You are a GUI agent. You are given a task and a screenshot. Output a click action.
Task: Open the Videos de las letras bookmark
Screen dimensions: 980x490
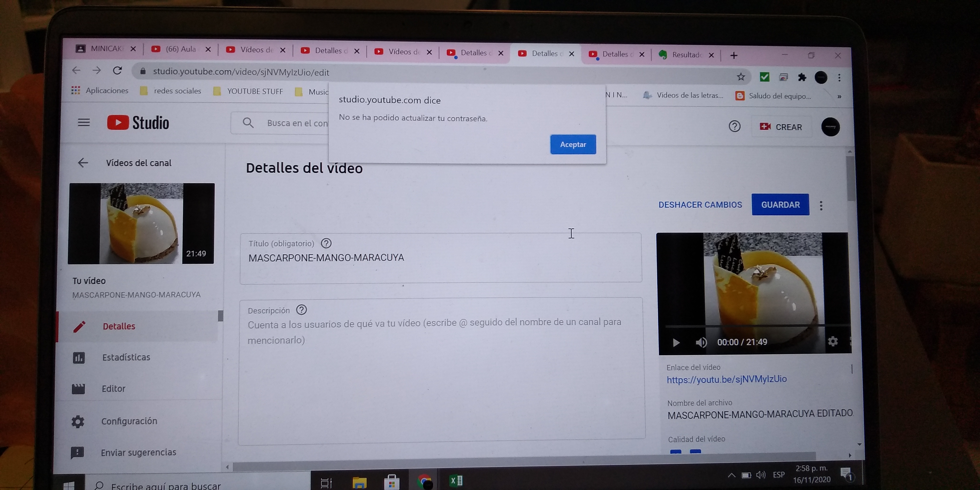click(x=683, y=95)
